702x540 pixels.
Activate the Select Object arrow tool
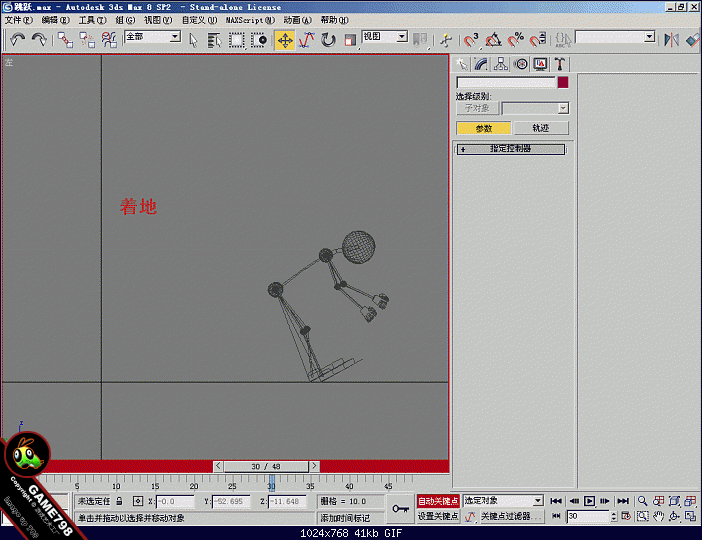click(193, 40)
